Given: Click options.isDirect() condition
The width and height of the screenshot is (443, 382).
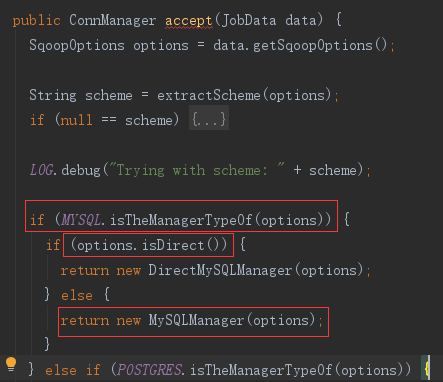Looking at the screenshot, I should [149, 245].
